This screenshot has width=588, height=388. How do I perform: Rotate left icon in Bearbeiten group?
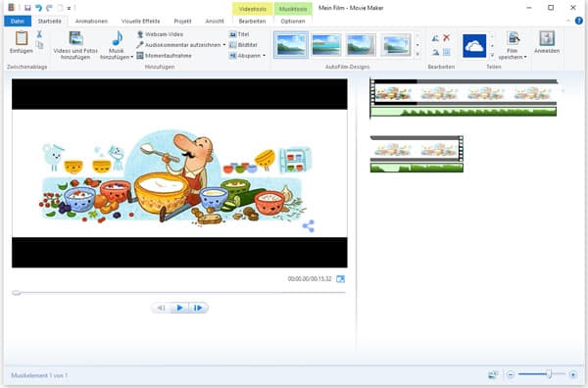point(435,38)
